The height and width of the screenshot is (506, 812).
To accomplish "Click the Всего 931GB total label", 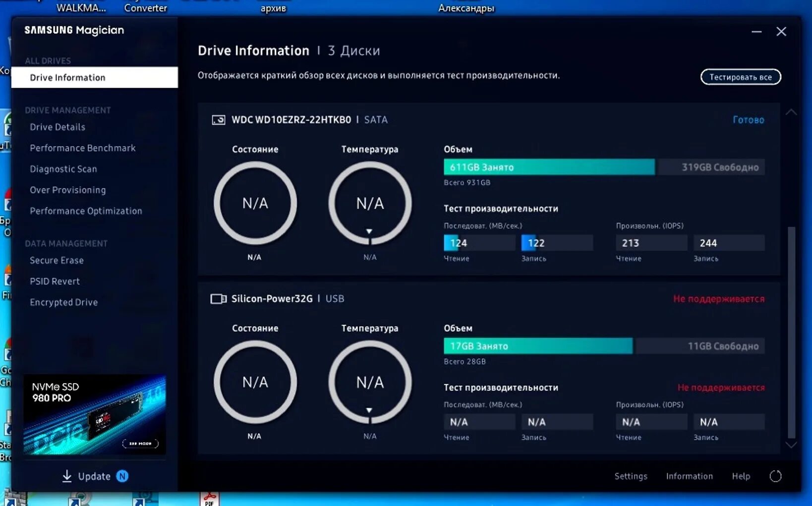I will [467, 182].
